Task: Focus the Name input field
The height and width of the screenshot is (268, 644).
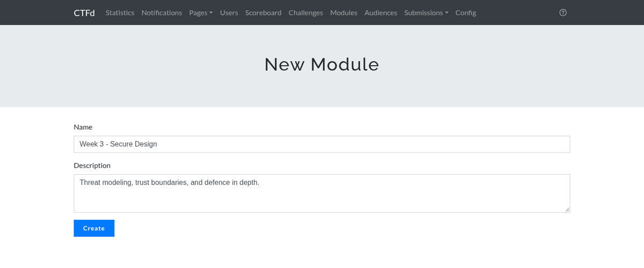Action: pyautogui.click(x=321, y=144)
